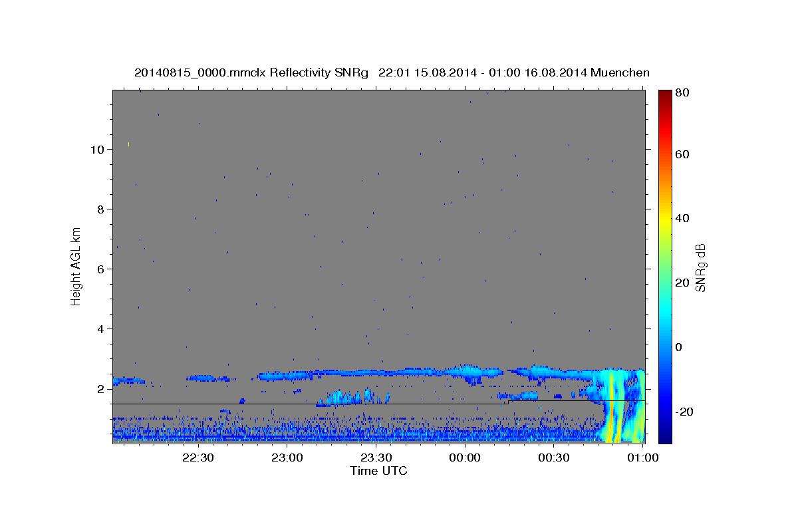
Task: Click the height tick label 6
Action: pyautogui.click(x=102, y=269)
